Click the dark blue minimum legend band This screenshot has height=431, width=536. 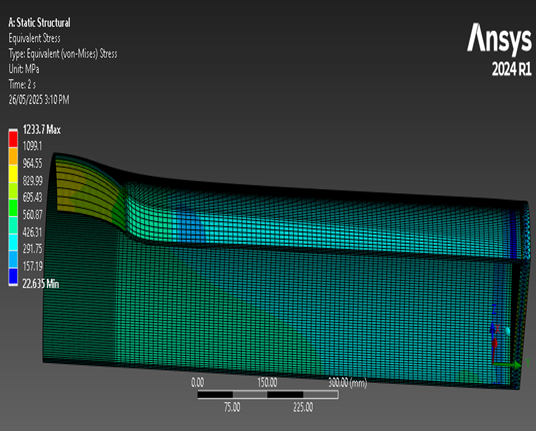tap(13, 277)
